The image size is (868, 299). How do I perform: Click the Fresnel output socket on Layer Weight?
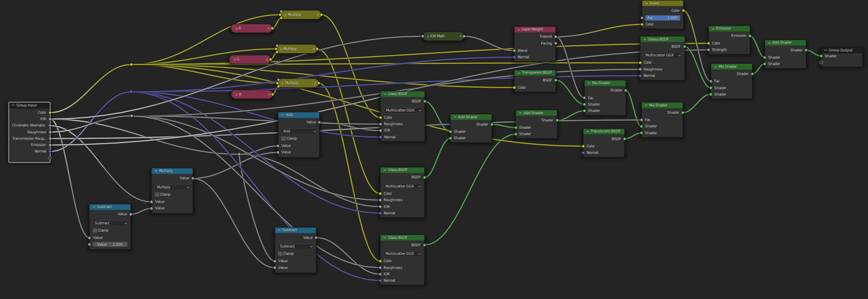tap(556, 37)
